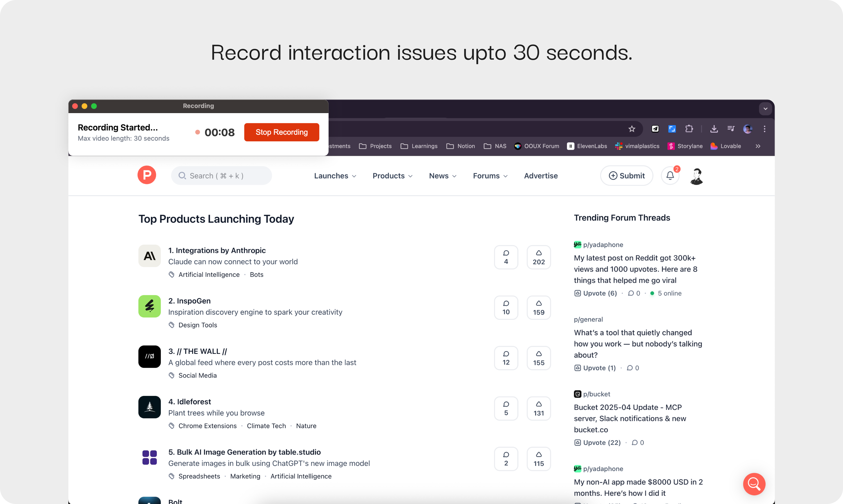Open notifications bell
Viewport: 843px width, 504px height.
click(x=670, y=176)
